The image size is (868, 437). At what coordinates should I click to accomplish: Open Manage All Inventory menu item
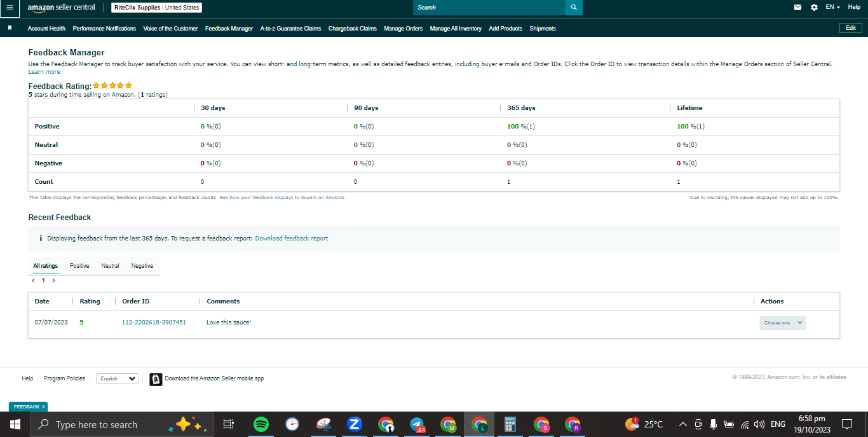(x=456, y=29)
